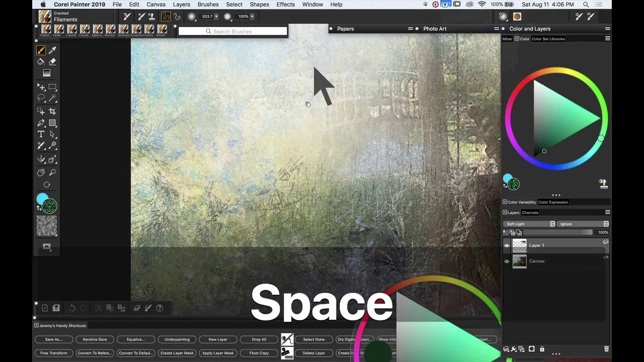
Task: Open the Ignore composite depth dropdown
Action: 583,224
